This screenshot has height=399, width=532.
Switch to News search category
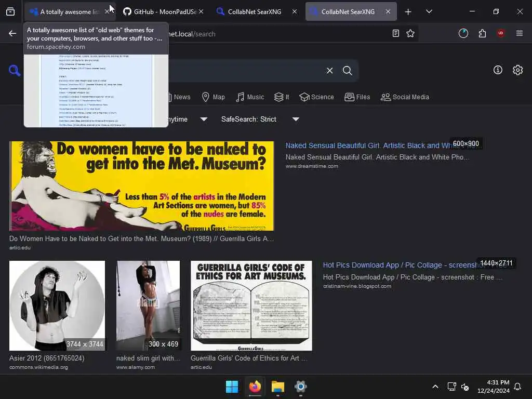(x=179, y=97)
